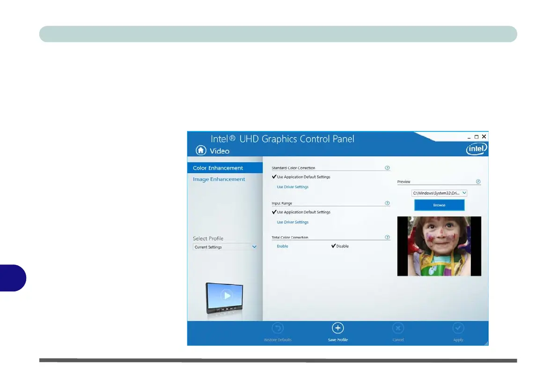
Task: Click the Restore Defaults icon
Action: click(x=278, y=328)
